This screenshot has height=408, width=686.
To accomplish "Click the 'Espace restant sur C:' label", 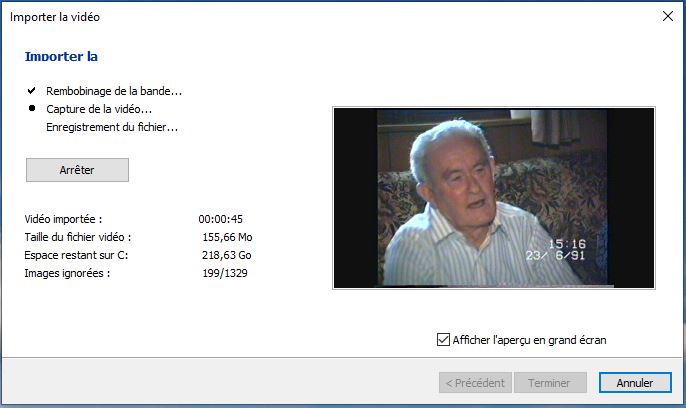I will pyautogui.click(x=76, y=255).
